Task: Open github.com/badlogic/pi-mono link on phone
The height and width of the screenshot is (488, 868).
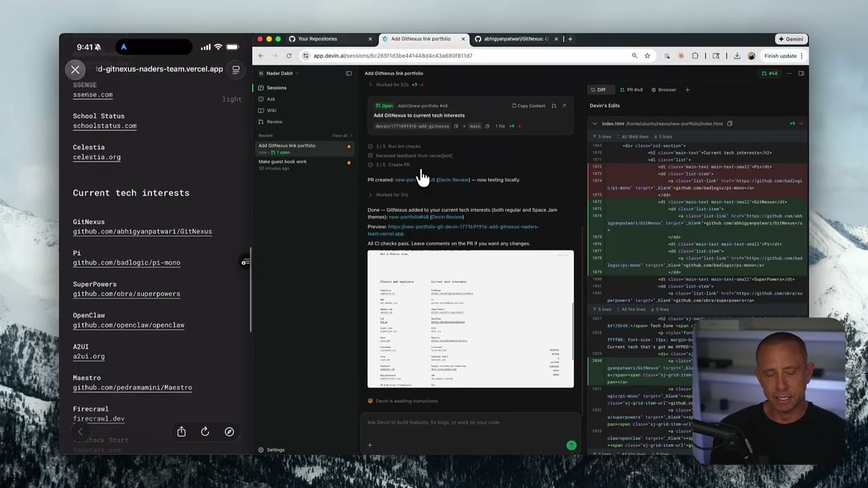Action: (127, 263)
